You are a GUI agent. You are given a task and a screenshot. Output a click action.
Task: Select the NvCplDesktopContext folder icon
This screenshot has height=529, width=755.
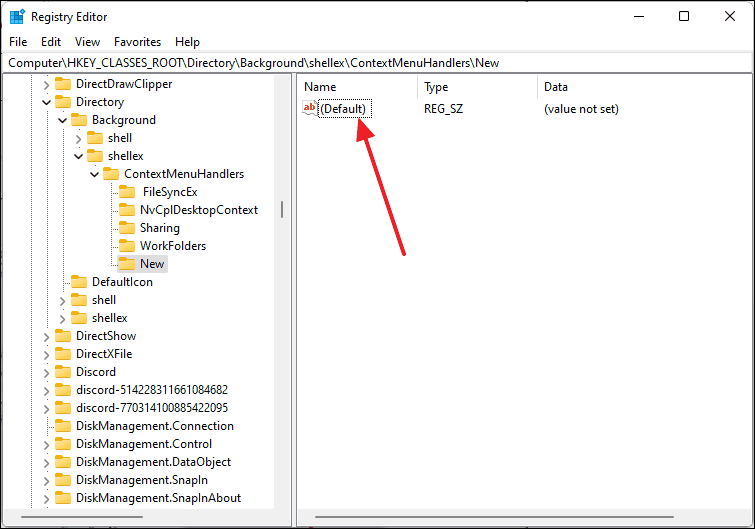point(127,209)
